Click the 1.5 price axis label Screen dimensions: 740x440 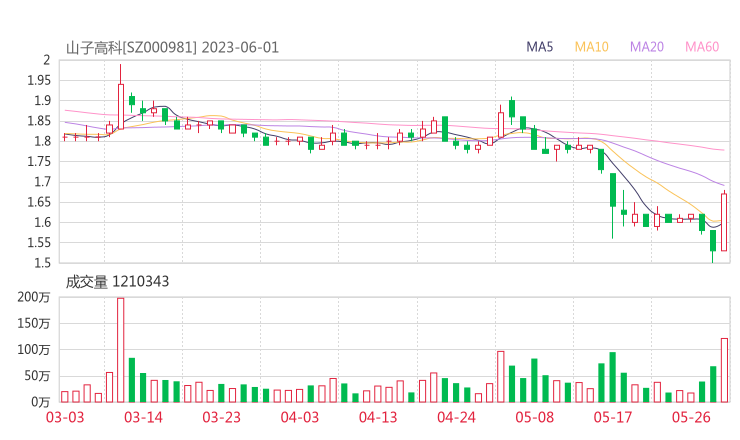[42, 263]
